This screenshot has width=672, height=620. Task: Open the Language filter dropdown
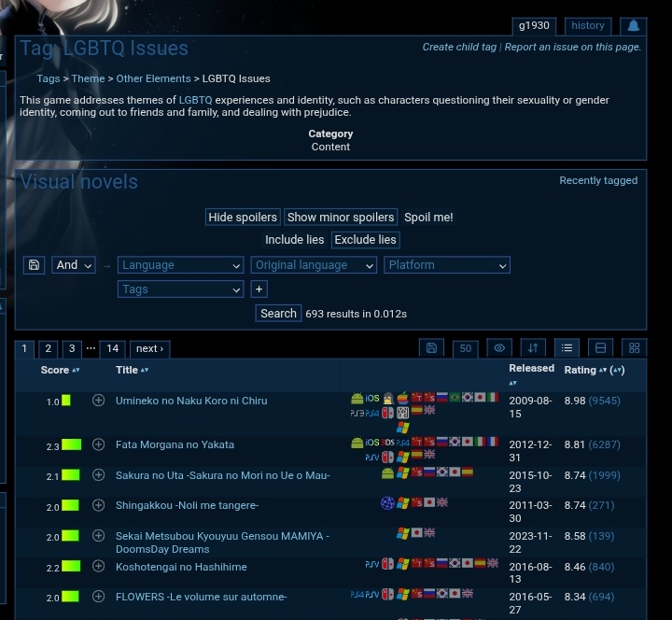pyautogui.click(x=180, y=265)
